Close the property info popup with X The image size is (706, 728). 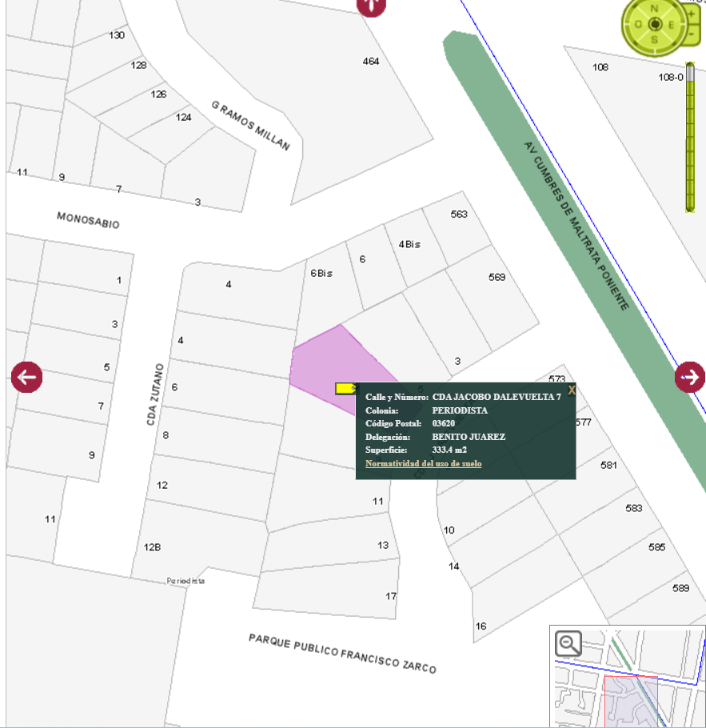(571, 390)
